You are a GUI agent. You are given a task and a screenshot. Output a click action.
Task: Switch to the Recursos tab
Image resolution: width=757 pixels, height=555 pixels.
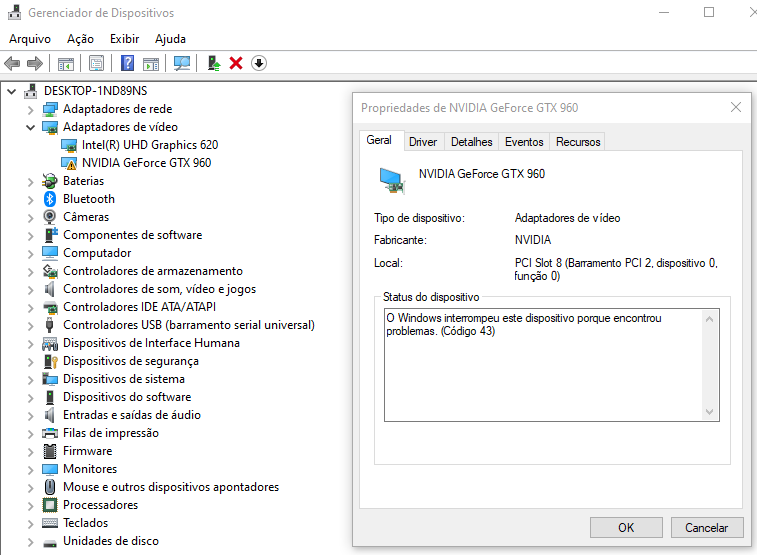(x=578, y=142)
